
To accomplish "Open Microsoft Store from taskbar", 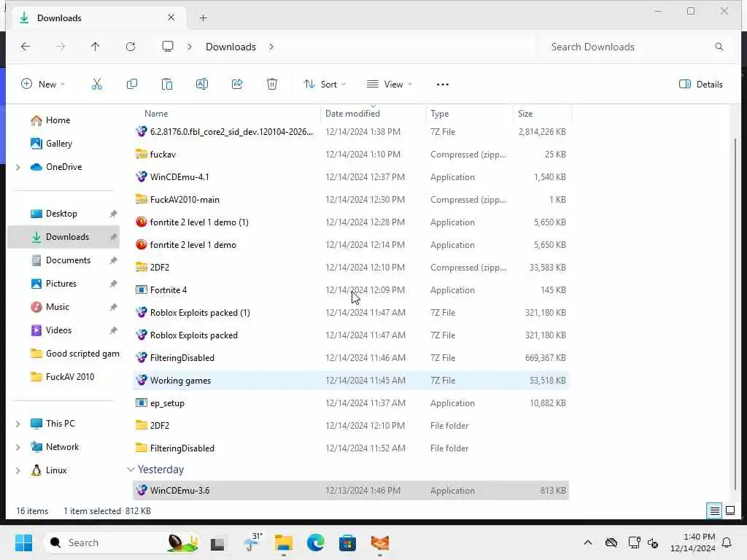I will pos(347,542).
